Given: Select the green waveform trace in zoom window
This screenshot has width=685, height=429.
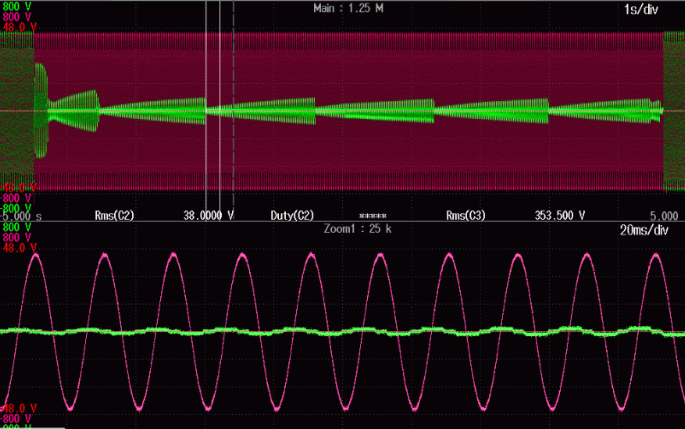Looking at the screenshot, I should [300, 332].
